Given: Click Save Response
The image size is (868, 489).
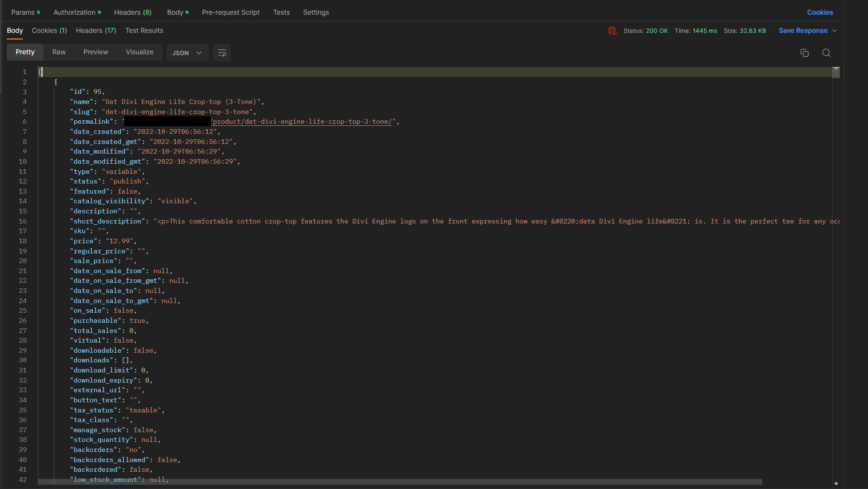Looking at the screenshot, I should pyautogui.click(x=803, y=31).
